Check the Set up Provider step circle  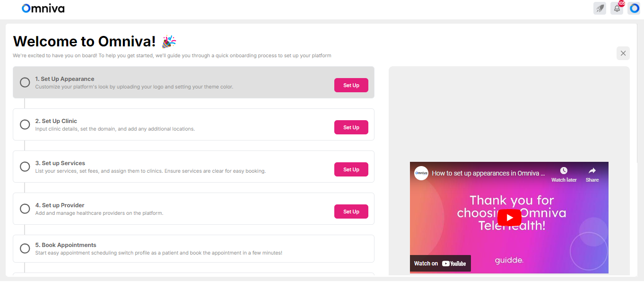tap(25, 209)
